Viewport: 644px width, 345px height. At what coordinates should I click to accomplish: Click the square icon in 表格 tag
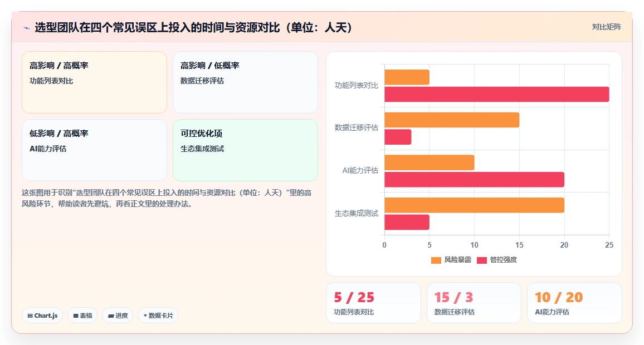[76, 316]
